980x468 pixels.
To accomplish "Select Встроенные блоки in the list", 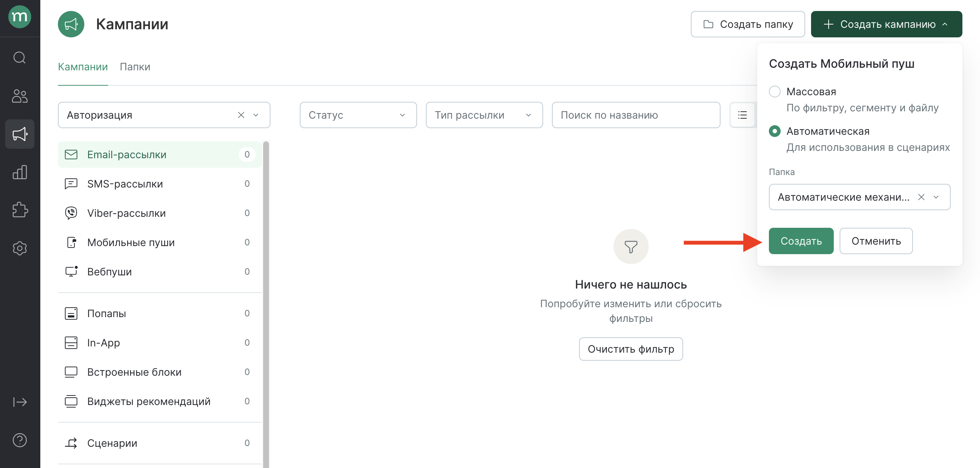I will (159, 372).
